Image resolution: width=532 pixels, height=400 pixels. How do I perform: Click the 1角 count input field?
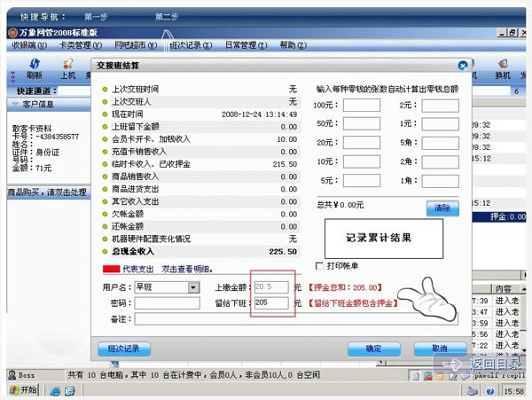[x=440, y=181]
